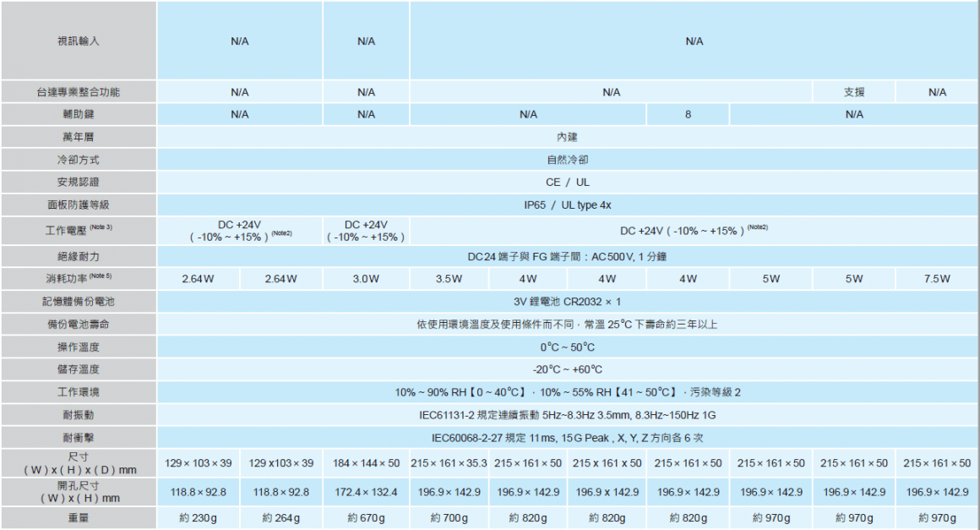Click the 172.4 × 132.4 cutout size cell
The height and width of the screenshot is (530, 980).
pos(366,492)
